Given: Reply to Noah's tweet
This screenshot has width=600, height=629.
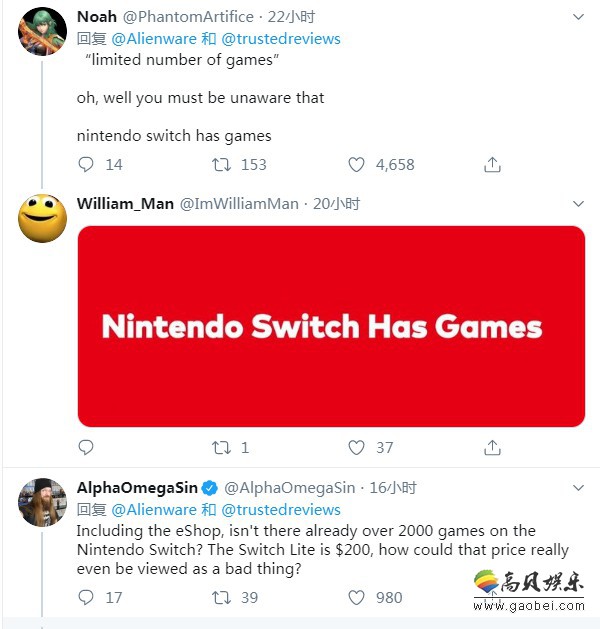Looking at the screenshot, I should click(86, 164).
